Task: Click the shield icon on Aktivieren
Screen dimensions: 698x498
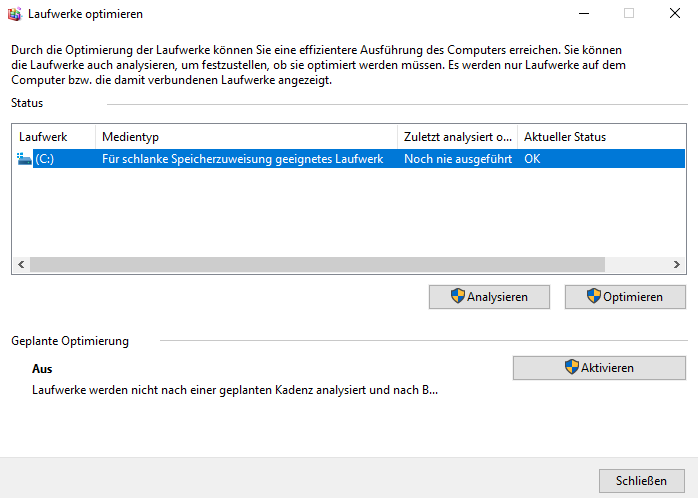Action: click(572, 367)
